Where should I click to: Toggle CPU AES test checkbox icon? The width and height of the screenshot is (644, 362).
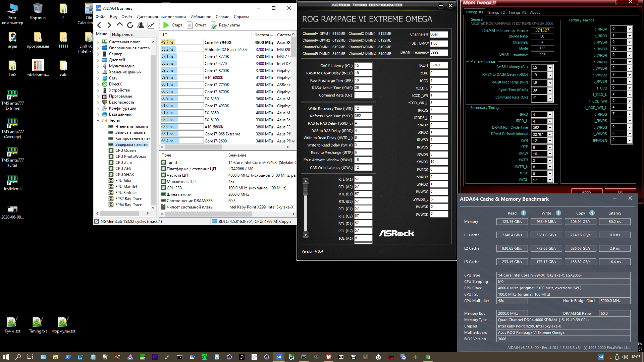111,169
